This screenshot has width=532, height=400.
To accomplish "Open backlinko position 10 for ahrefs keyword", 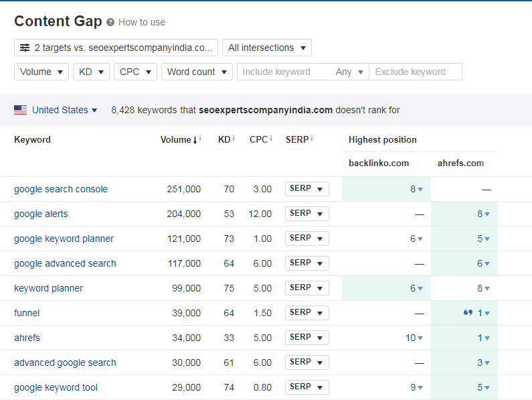I will tap(414, 338).
